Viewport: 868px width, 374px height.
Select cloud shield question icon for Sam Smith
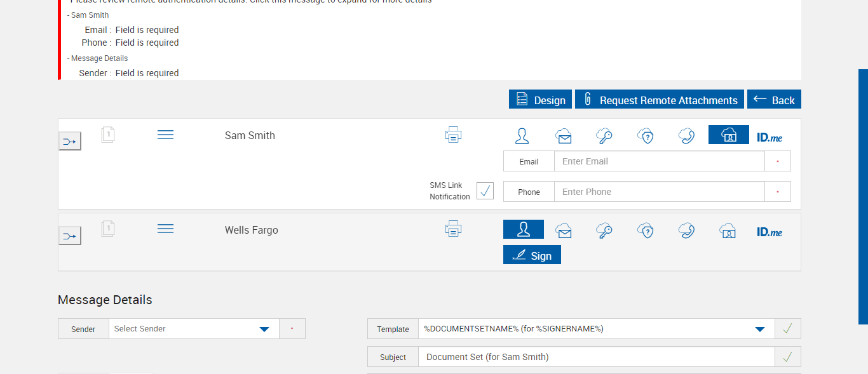coord(646,135)
